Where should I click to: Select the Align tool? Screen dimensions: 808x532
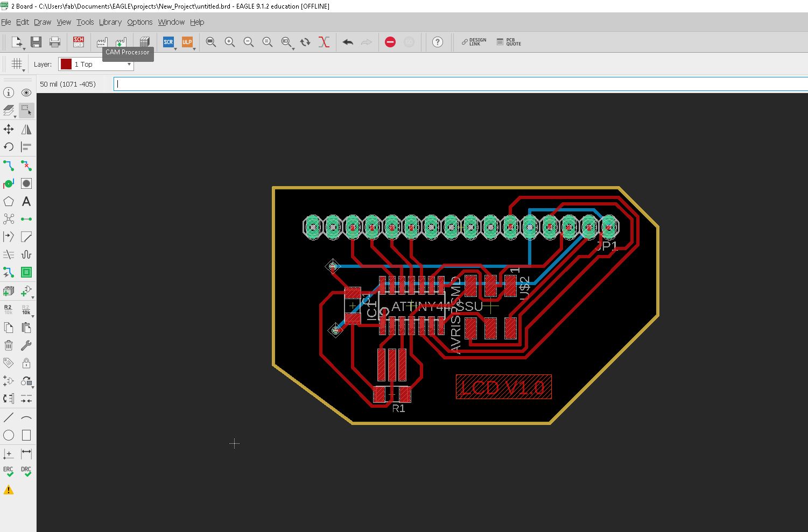click(26, 147)
